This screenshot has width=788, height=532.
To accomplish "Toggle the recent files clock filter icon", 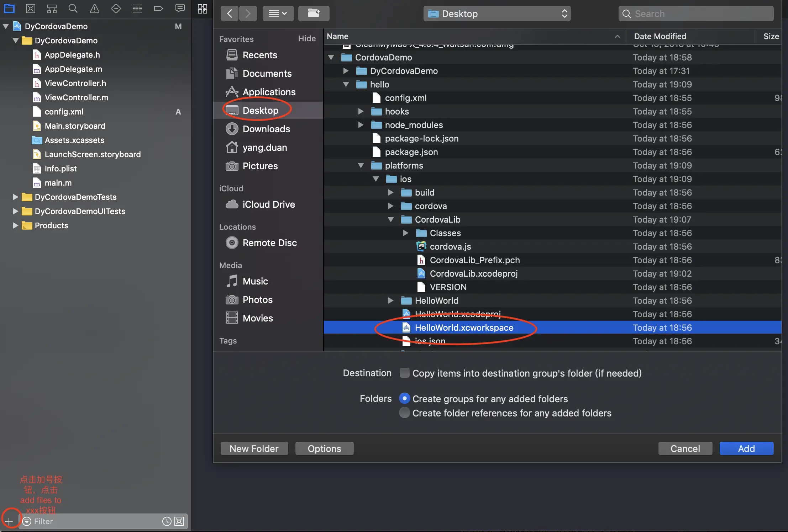I will [x=167, y=521].
